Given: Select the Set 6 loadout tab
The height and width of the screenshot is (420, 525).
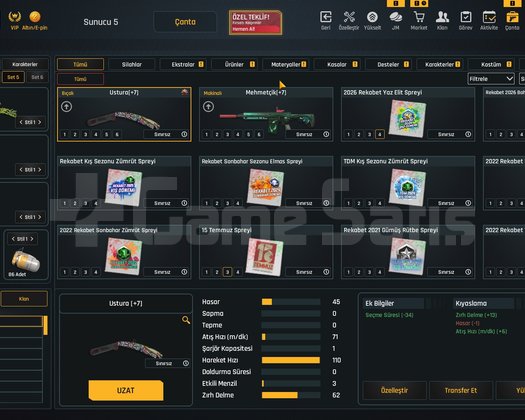Looking at the screenshot, I should pos(37,77).
